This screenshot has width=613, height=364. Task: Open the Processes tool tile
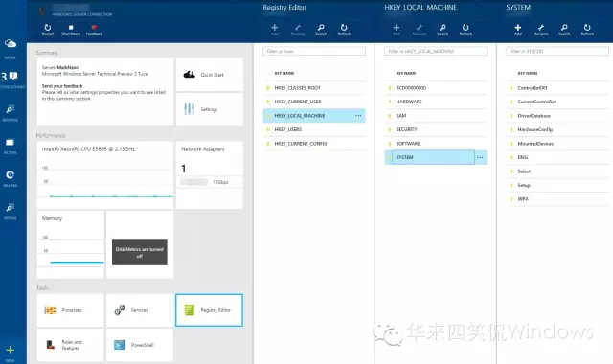70,310
